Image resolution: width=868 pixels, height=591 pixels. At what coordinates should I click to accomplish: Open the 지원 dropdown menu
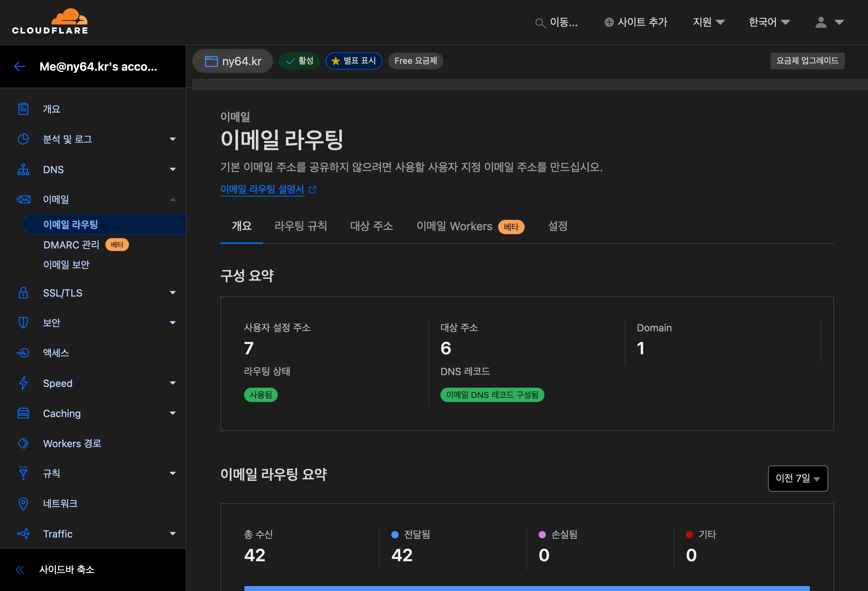pyautogui.click(x=709, y=23)
